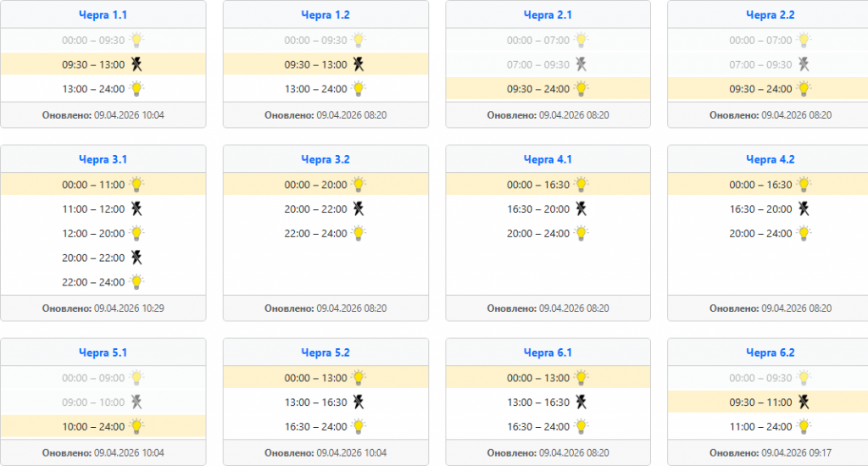Click light bulb icon for Черга 1.2 13:00–24:00
This screenshot has height=466, width=868.
(x=359, y=88)
